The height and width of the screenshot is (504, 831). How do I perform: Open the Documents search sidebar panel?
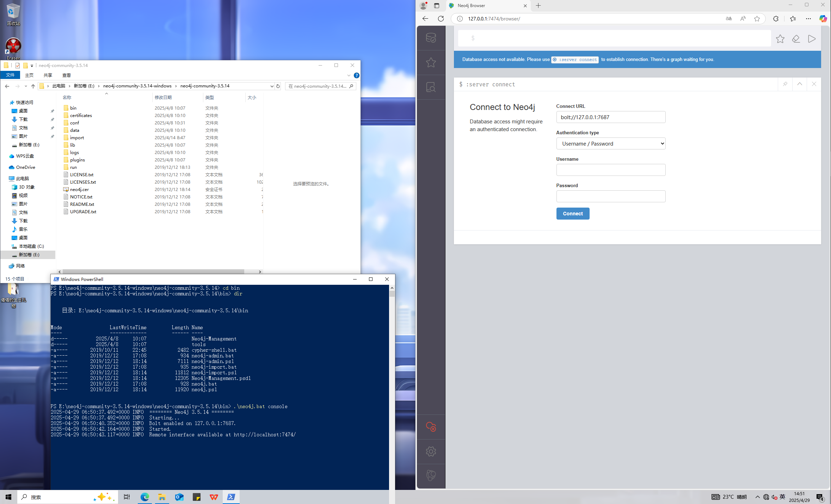(431, 87)
